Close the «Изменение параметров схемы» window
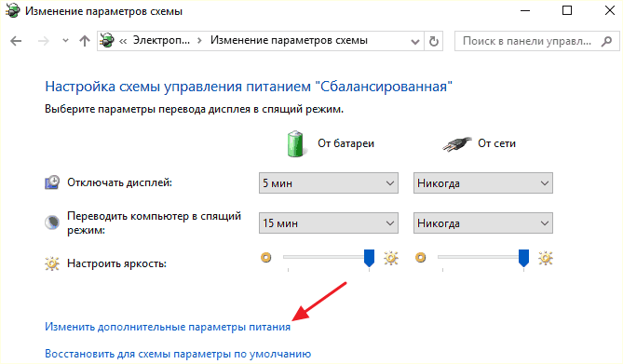The width and height of the screenshot is (623, 364). pyautogui.click(x=609, y=11)
